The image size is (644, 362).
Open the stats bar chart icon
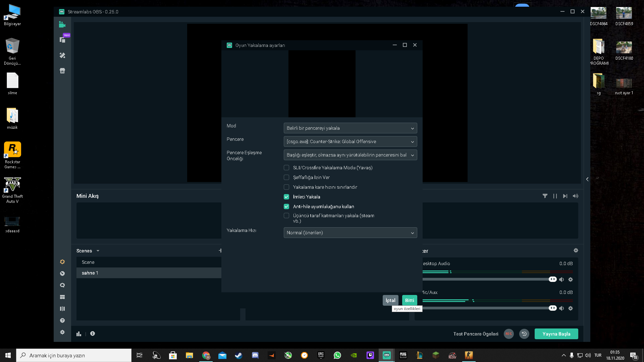click(x=79, y=334)
